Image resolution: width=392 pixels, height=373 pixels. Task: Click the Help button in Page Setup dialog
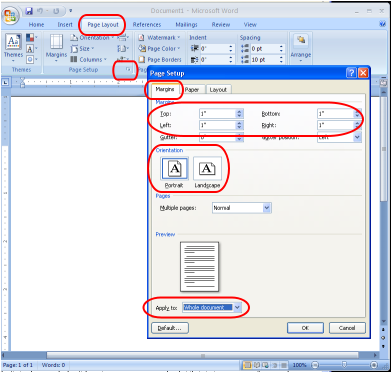point(351,73)
